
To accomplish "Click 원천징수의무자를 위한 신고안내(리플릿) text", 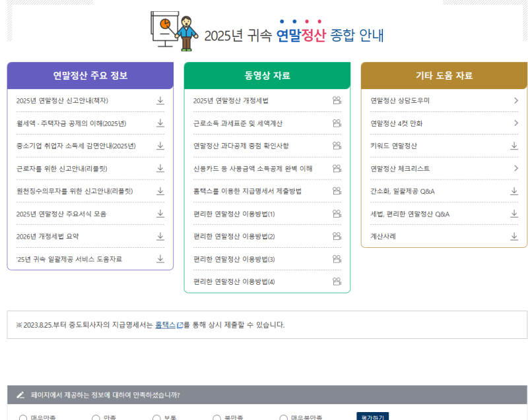I will 75,191.
